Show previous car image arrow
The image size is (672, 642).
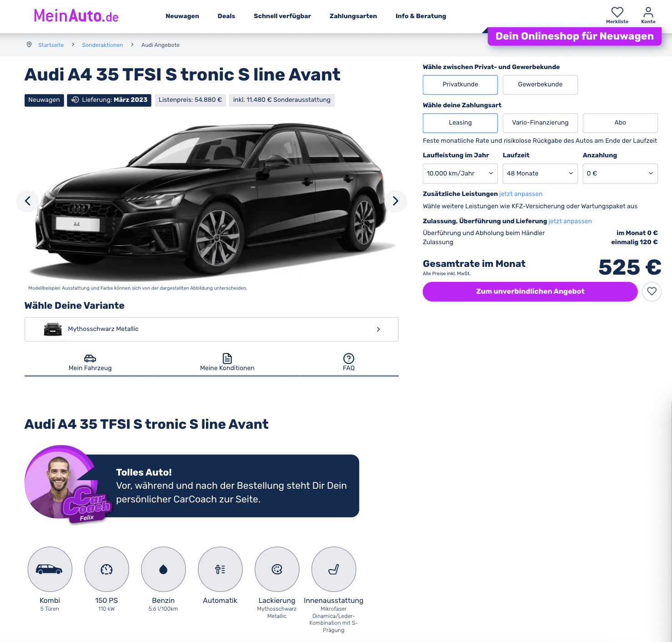pyautogui.click(x=28, y=201)
